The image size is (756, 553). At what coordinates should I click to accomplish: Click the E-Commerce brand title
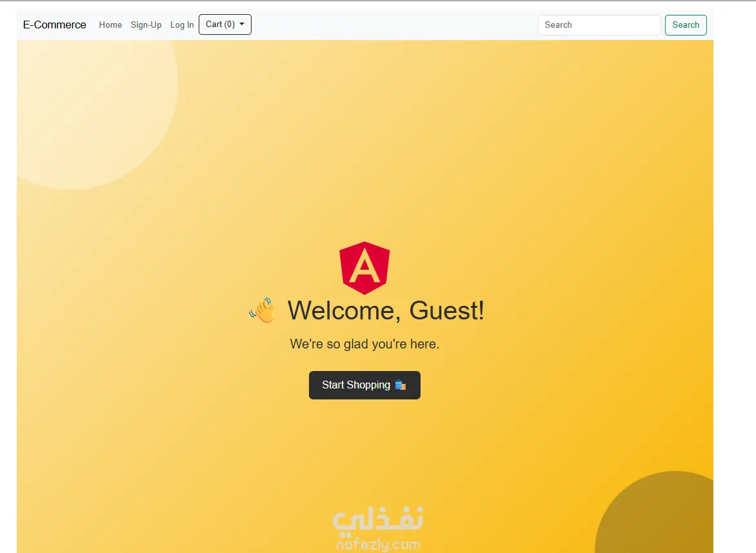[x=54, y=25]
